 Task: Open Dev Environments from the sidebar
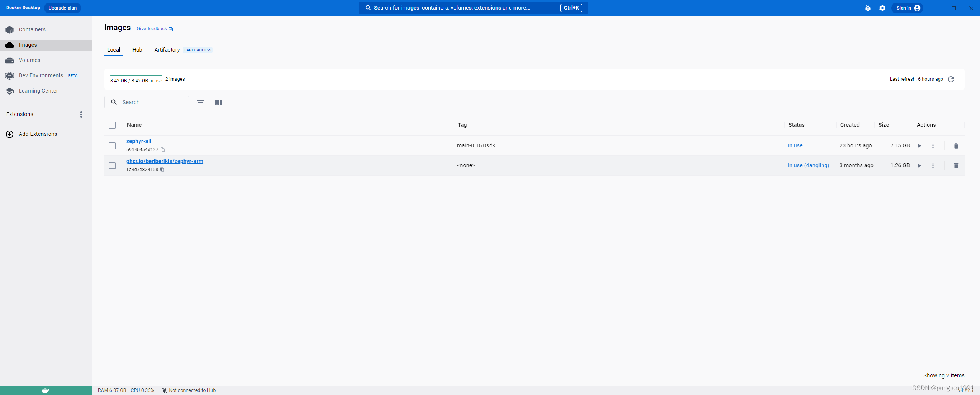(x=41, y=75)
